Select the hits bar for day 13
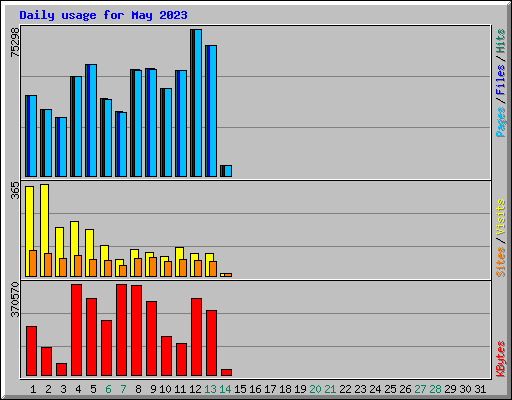This screenshot has width=512, height=400. coord(211,111)
